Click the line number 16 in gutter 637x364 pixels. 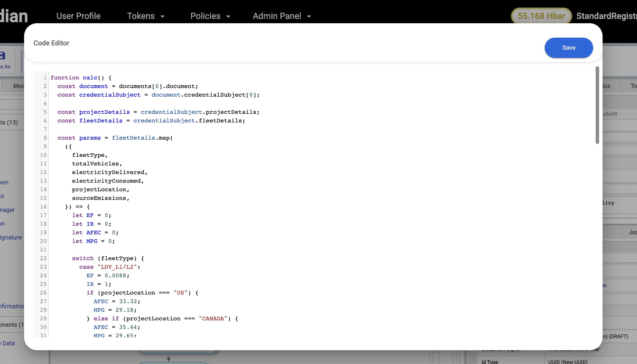tap(43, 207)
